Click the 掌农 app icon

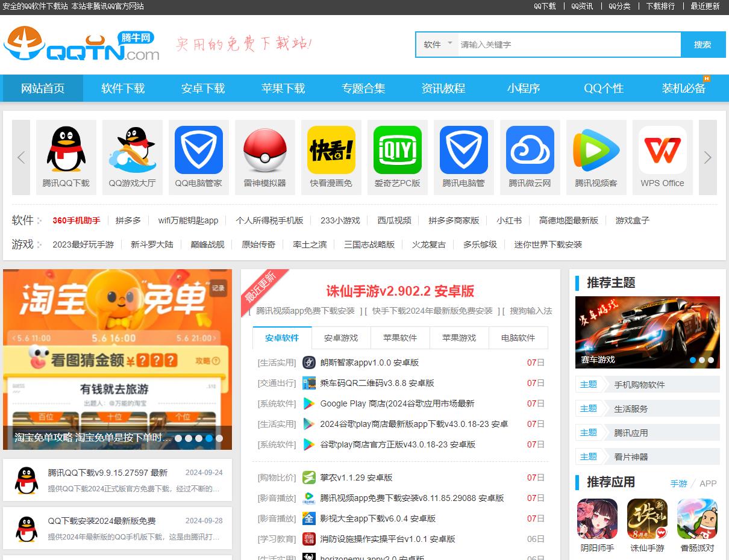point(309,478)
